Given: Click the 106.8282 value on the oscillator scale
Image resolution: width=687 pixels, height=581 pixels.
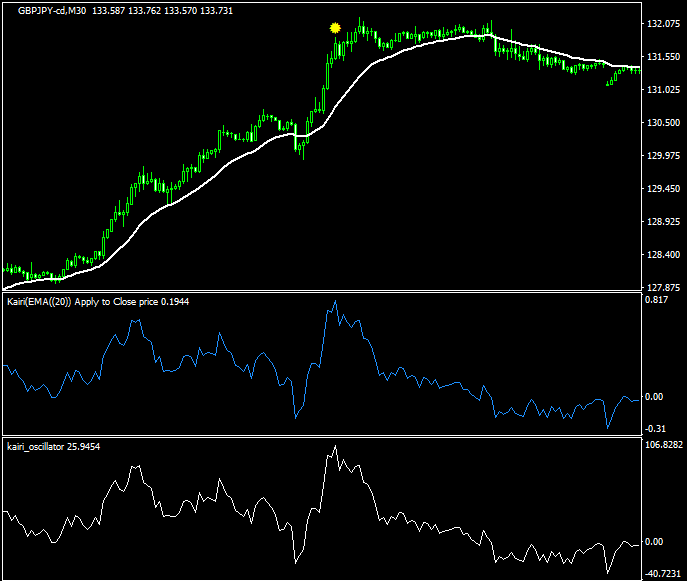Looking at the screenshot, I should click(x=664, y=446).
